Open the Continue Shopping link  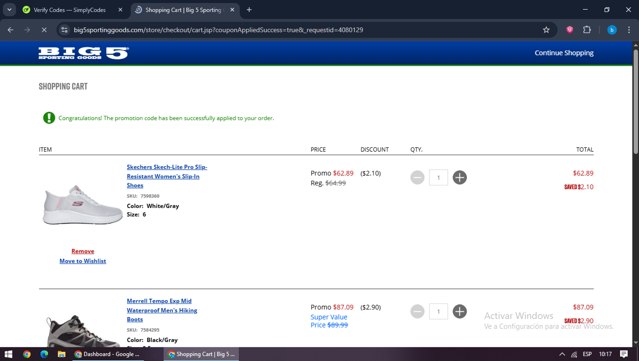(564, 53)
